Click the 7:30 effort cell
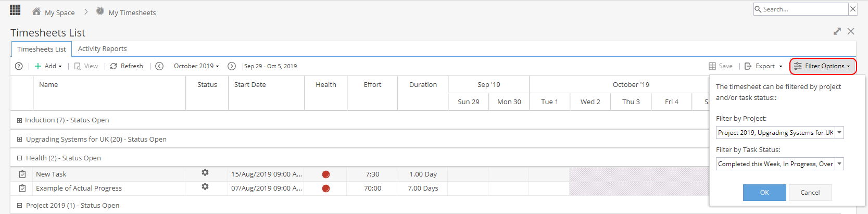Image resolution: width=868 pixels, height=214 pixels. 372,174
